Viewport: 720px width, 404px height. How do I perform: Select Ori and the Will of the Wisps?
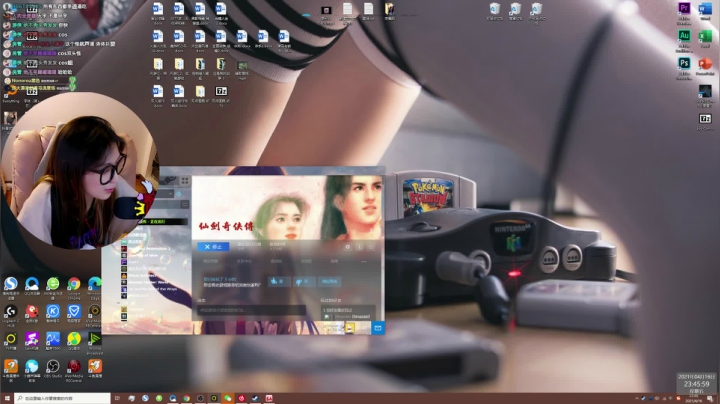[149, 289]
